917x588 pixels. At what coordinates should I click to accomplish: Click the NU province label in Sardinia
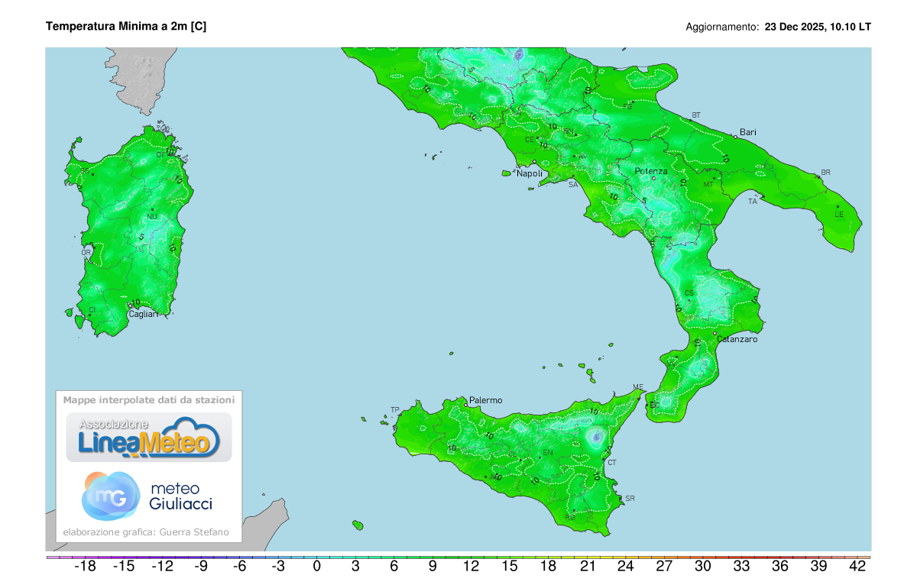152,217
